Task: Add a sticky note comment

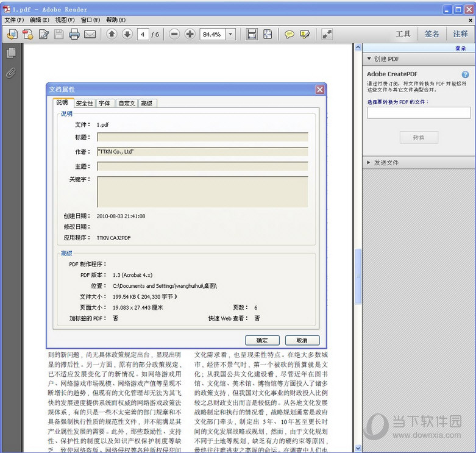Action: pyautogui.click(x=290, y=34)
